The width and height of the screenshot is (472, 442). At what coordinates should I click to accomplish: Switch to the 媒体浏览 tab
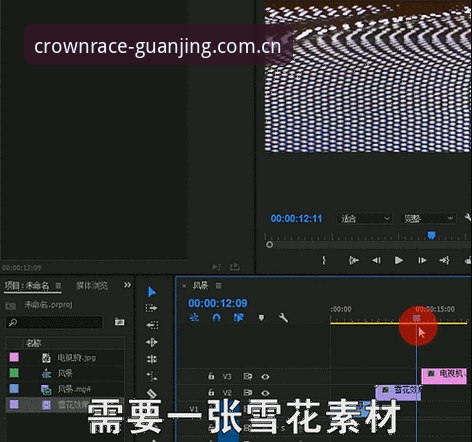click(92, 286)
